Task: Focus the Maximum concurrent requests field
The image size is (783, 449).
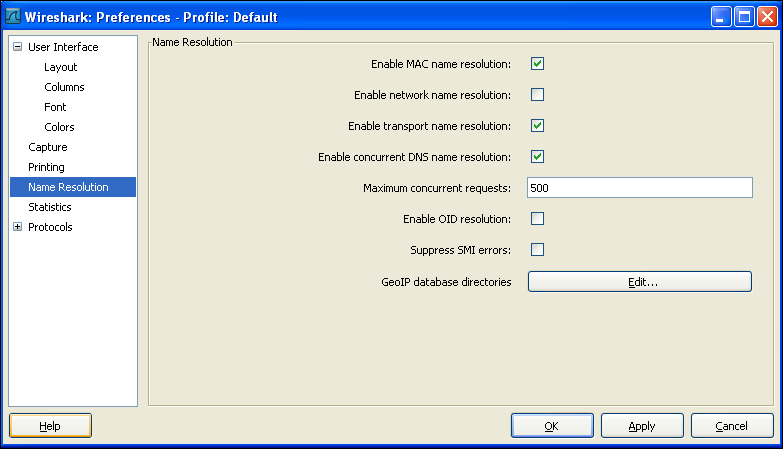Action: tap(640, 187)
